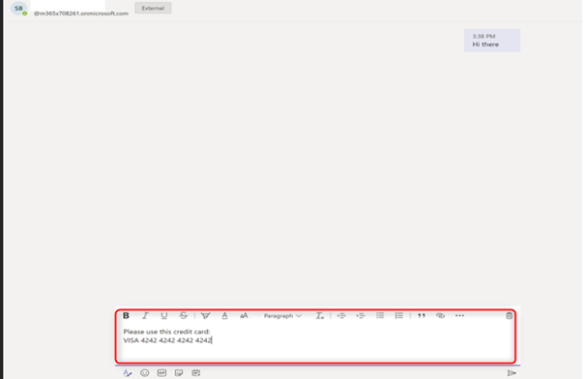Insert a quote block
The image size is (588, 379).
point(422,315)
